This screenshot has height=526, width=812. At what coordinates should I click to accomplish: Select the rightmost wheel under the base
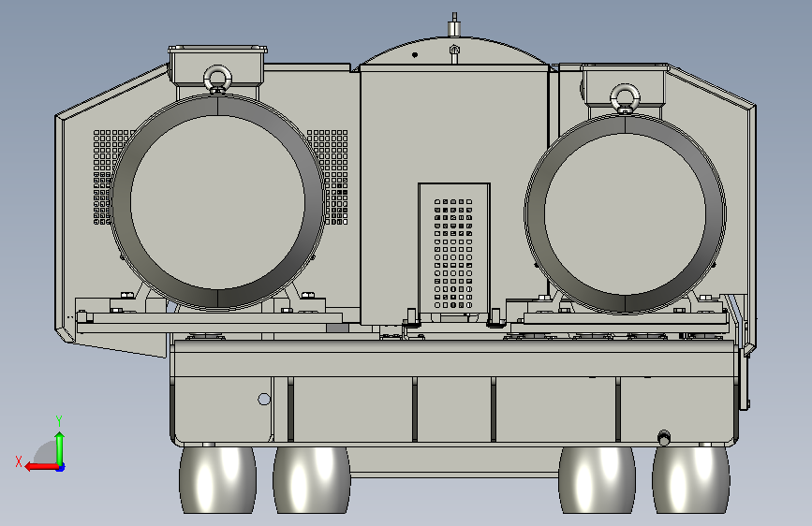click(691, 480)
